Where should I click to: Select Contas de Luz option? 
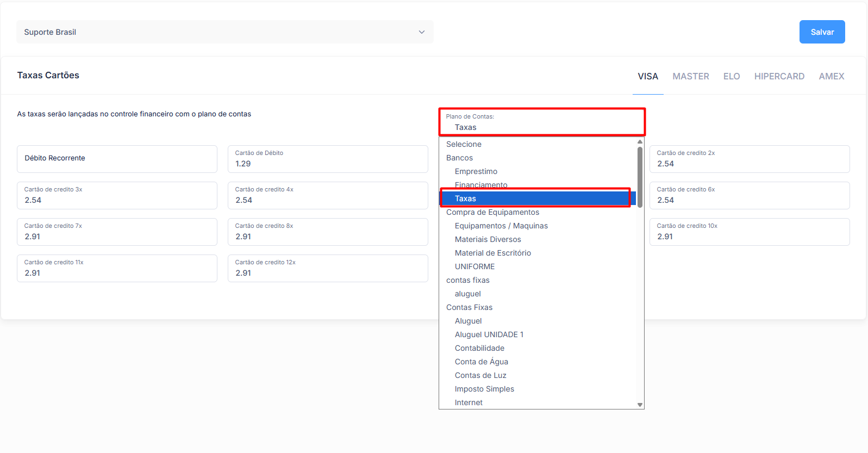coord(538,375)
